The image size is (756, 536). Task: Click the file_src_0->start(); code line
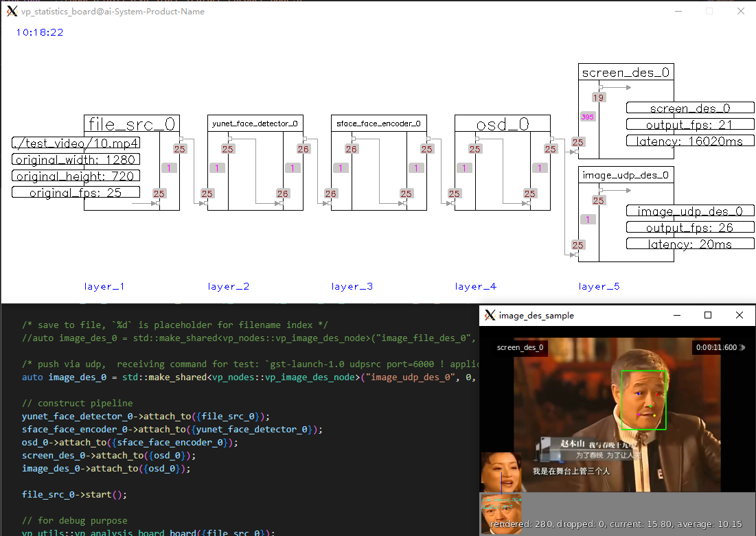tap(74, 495)
